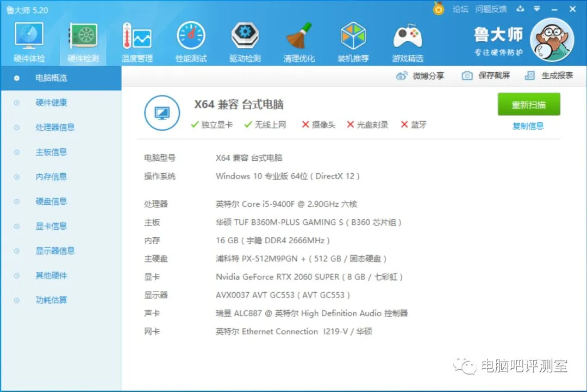The height and width of the screenshot is (392, 587).
Task: Click 16 GB DDR4 2666MHz memory value
Action: pyautogui.click(x=272, y=241)
